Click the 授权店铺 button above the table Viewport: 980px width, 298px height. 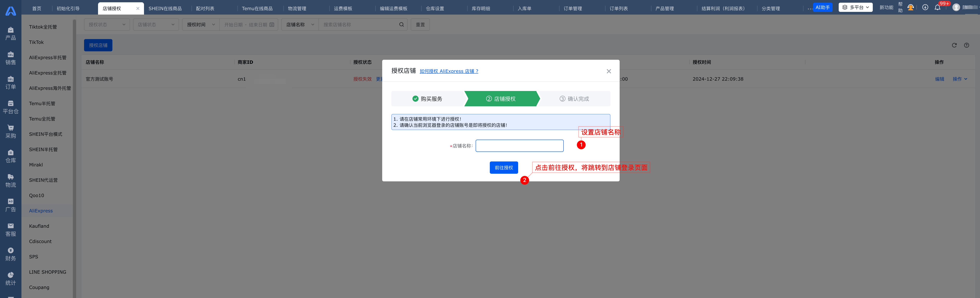[x=98, y=45]
